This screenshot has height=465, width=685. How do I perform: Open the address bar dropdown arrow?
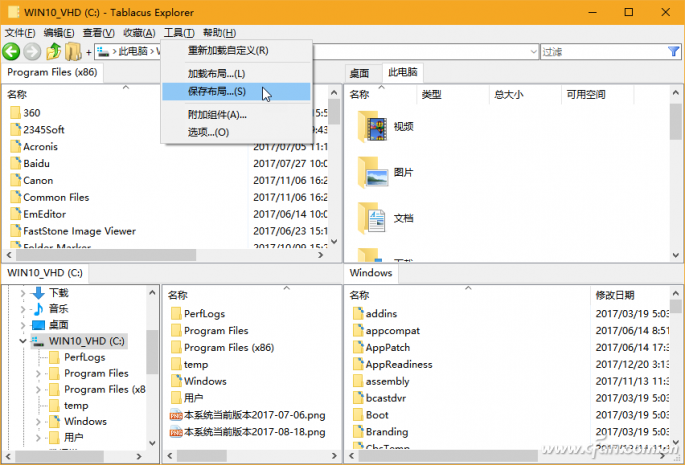pyautogui.click(x=533, y=52)
